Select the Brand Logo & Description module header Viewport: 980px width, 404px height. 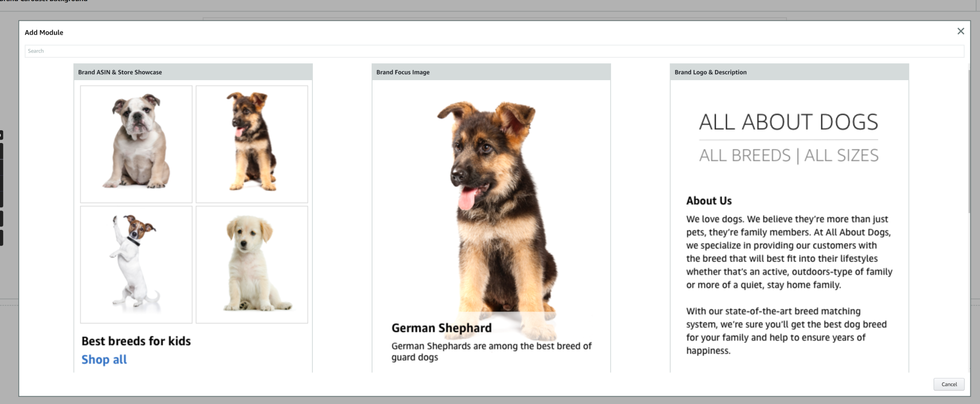(x=789, y=72)
